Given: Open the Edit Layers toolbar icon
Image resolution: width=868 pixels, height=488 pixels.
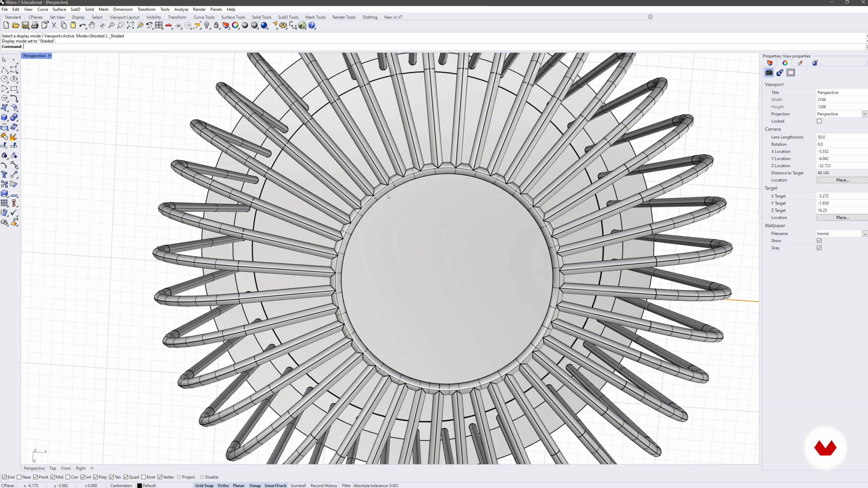Looking at the screenshot, I should click(226, 25).
